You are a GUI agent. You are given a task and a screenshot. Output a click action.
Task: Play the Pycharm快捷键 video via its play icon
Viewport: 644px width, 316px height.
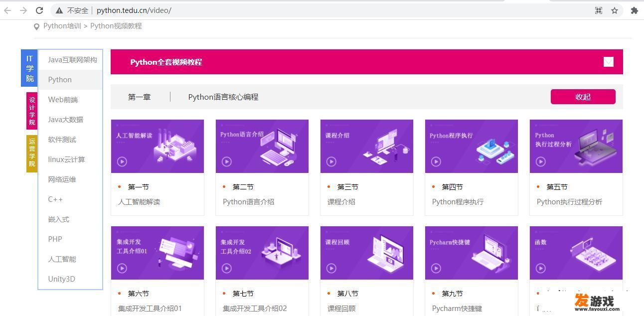coord(436,268)
